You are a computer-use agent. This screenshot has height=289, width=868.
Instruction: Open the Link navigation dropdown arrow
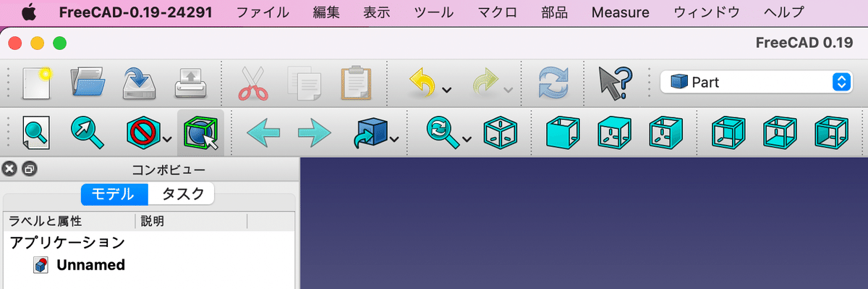coord(395,140)
